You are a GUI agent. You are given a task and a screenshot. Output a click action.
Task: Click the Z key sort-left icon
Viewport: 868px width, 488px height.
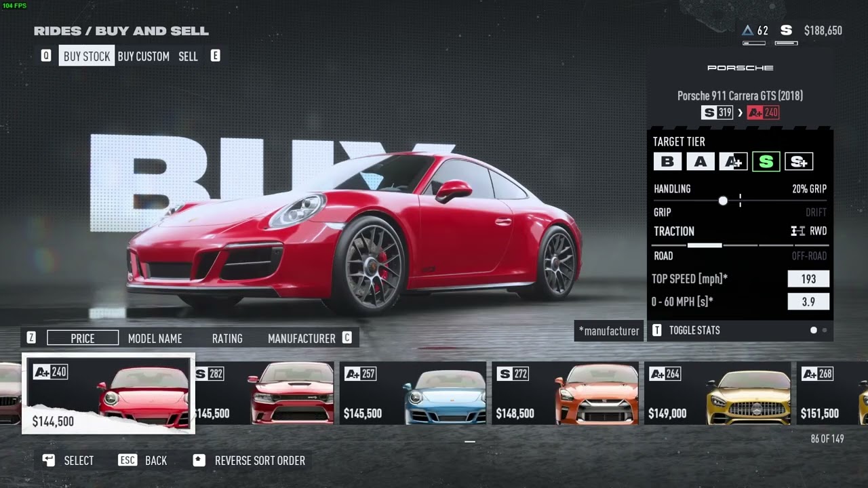(x=31, y=338)
